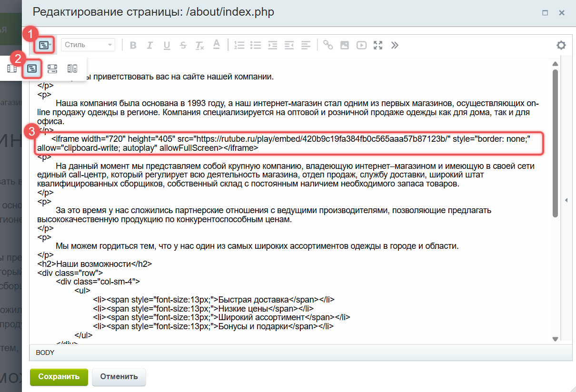Open the Стиль style dropdown
The height and width of the screenshot is (392, 576).
88,45
